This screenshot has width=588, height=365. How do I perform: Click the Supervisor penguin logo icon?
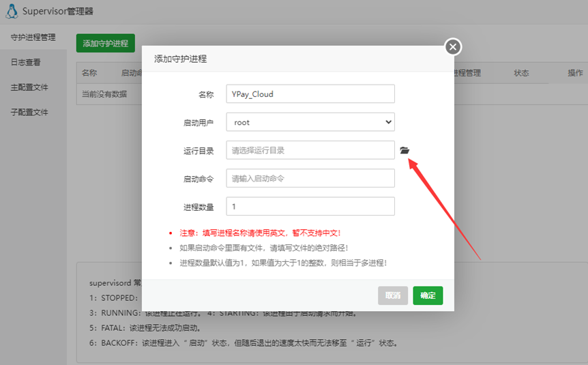pyautogui.click(x=12, y=11)
